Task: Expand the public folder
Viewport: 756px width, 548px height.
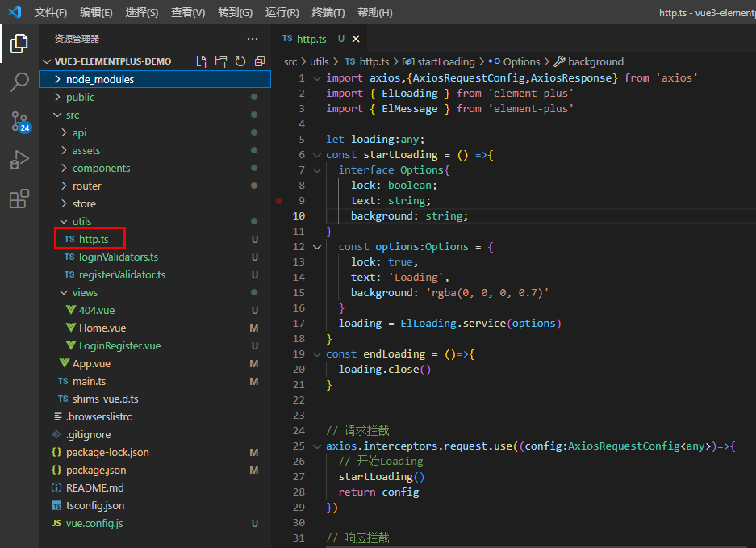Action: tap(57, 97)
